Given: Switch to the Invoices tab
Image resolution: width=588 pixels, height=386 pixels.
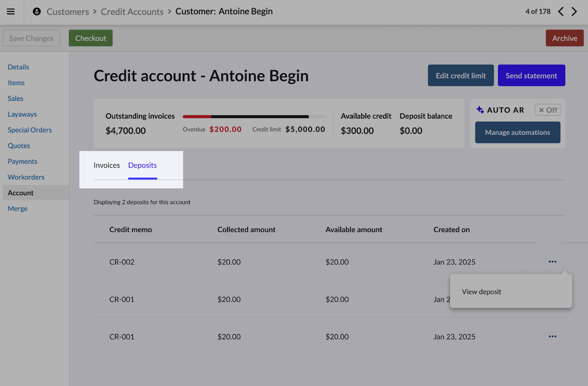Looking at the screenshot, I should [107, 165].
